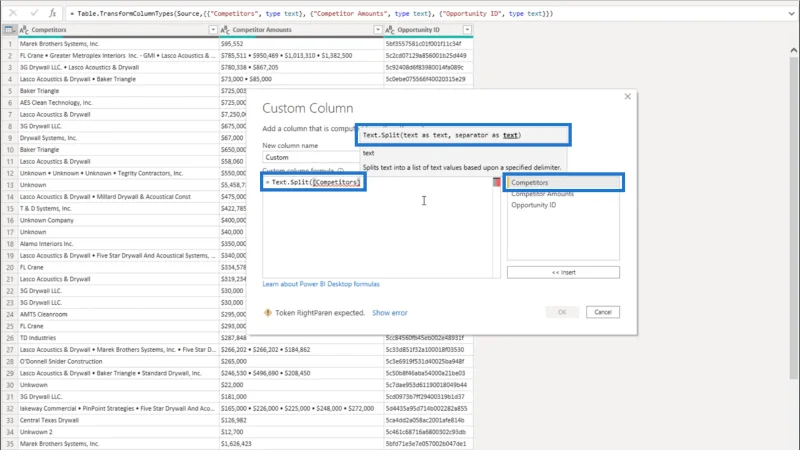Select the Competitors column header
The height and width of the screenshot is (450, 800).
(118, 30)
